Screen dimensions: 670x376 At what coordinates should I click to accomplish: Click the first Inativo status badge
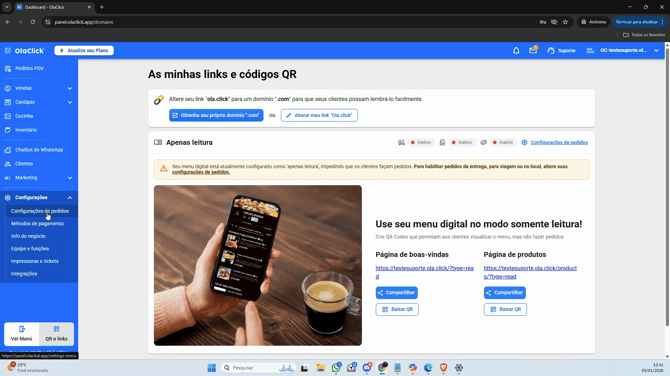pos(421,142)
